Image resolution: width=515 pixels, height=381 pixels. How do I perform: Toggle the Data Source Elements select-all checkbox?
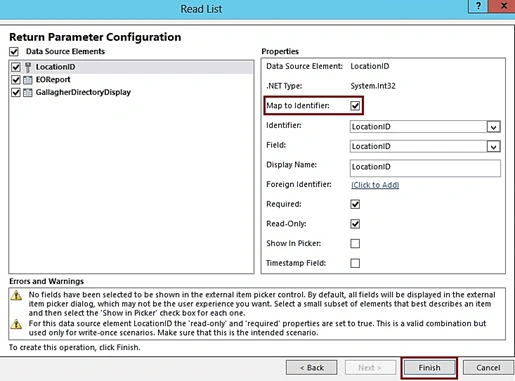click(x=14, y=52)
